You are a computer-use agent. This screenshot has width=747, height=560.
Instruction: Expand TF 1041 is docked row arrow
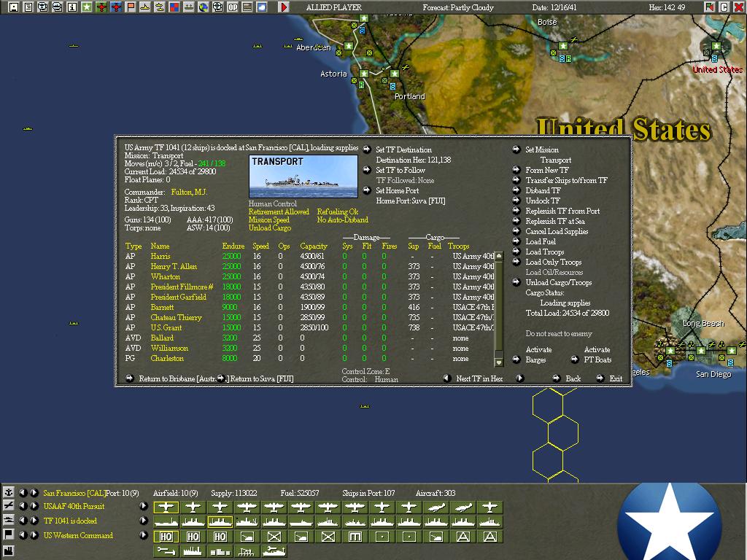(x=144, y=521)
